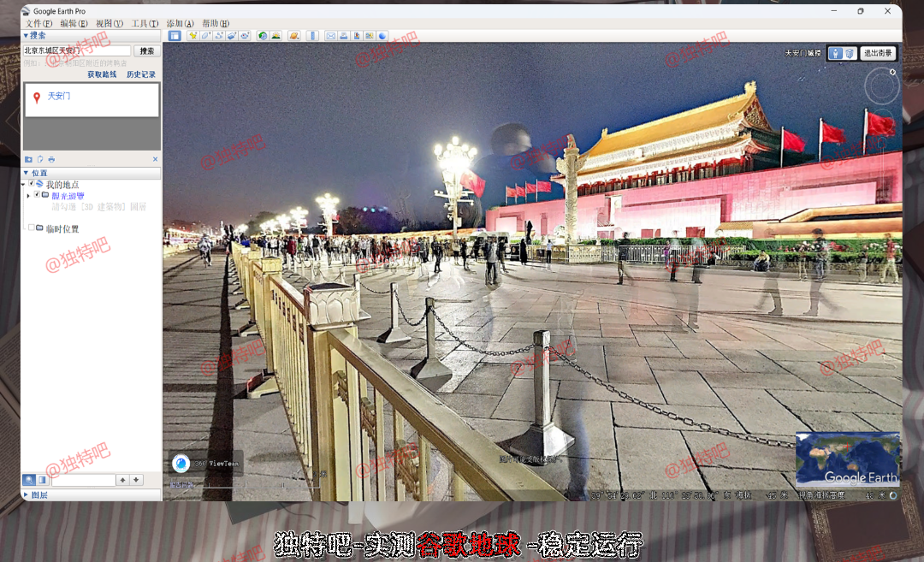Move item up with the up arrow button
The width and height of the screenshot is (924, 562).
point(122,480)
